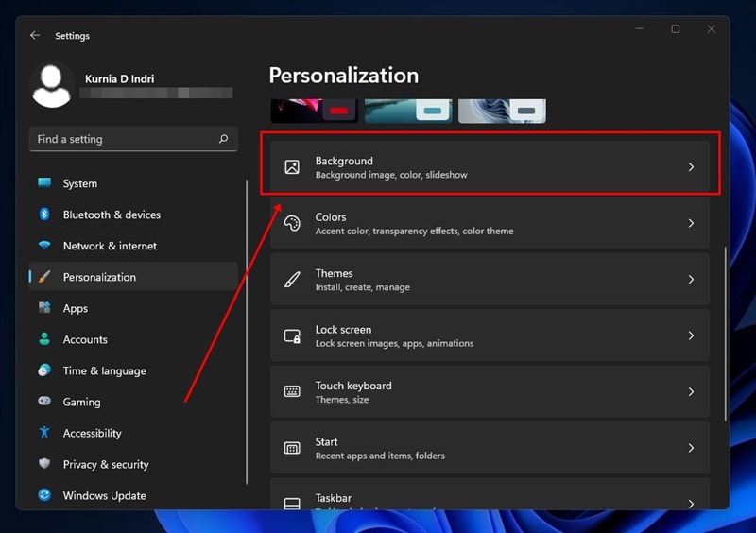Expand Colors settings chevron
This screenshot has width=756, height=533.
pyautogui.click(x=691, y=223)
